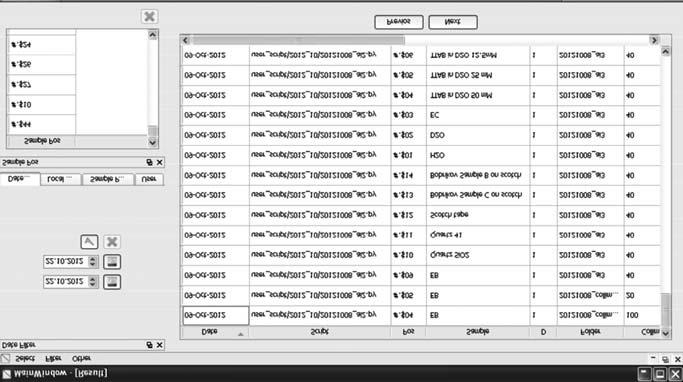Screen dimensions: 683x382
Task: Select sample cell 'D2O'
Action: [477, 135]
